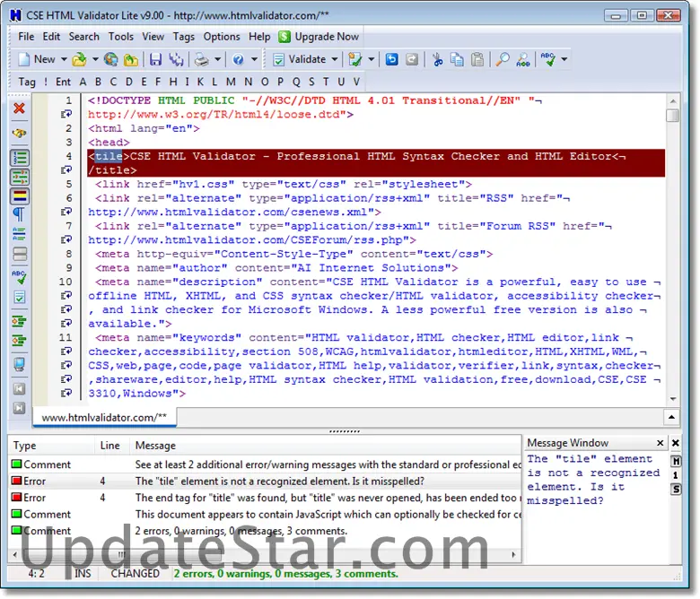The image size is (700, 599).
Task: Open the Options menu
Action: pyautogui.click(x=222, y=37)
